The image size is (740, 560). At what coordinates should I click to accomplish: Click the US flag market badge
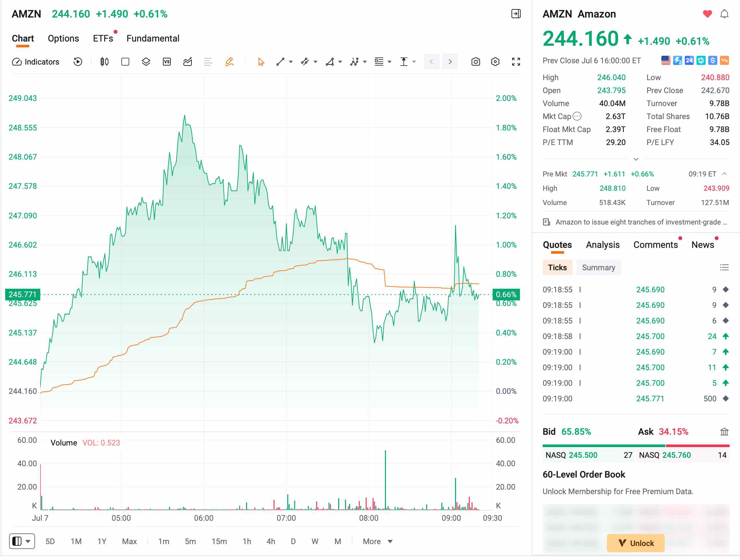pyautogui.click(x=666, y=61)
